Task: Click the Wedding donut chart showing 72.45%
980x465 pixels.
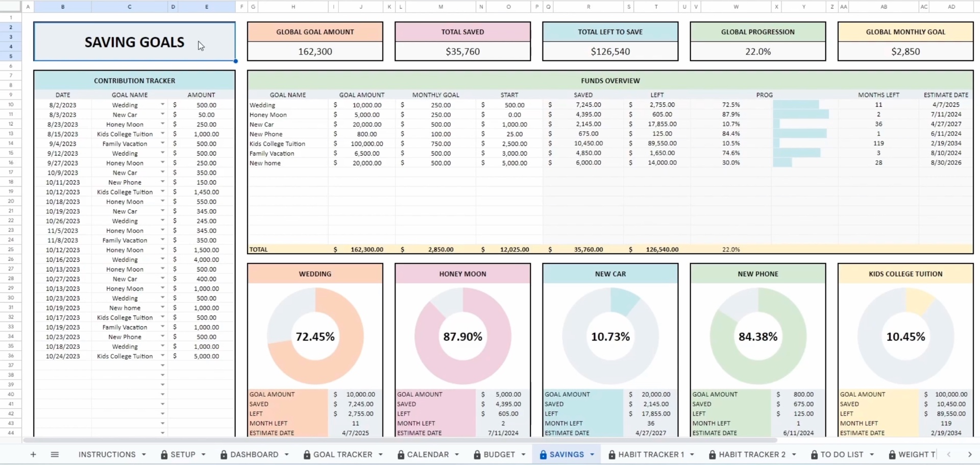Action: pos(315,336)
